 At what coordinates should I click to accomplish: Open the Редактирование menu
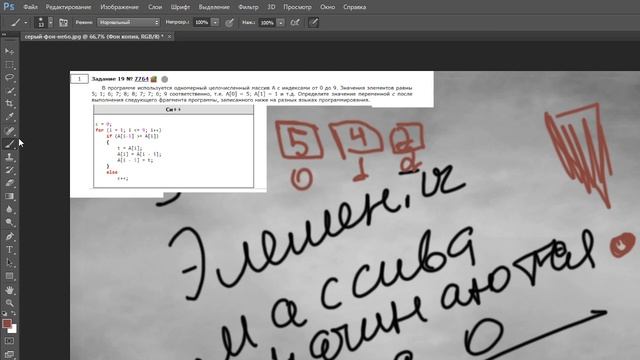coord(68,7)
